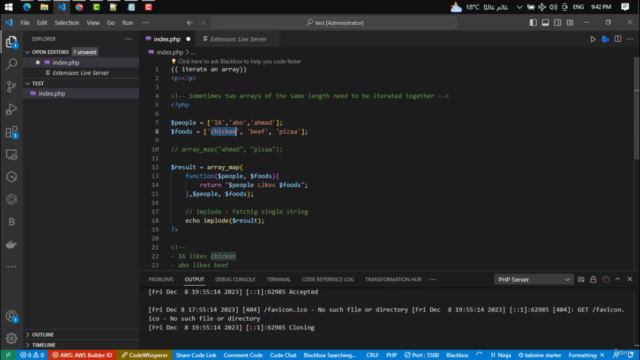
Task: Toggle the Ninja status bar item
Action: [x=501, y=355]
